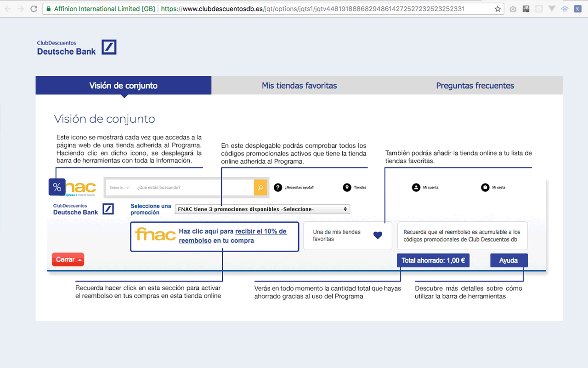Click the Una de mis tiendas favoritas box
This screenshot has width=588, height=368.
point(348,236)
